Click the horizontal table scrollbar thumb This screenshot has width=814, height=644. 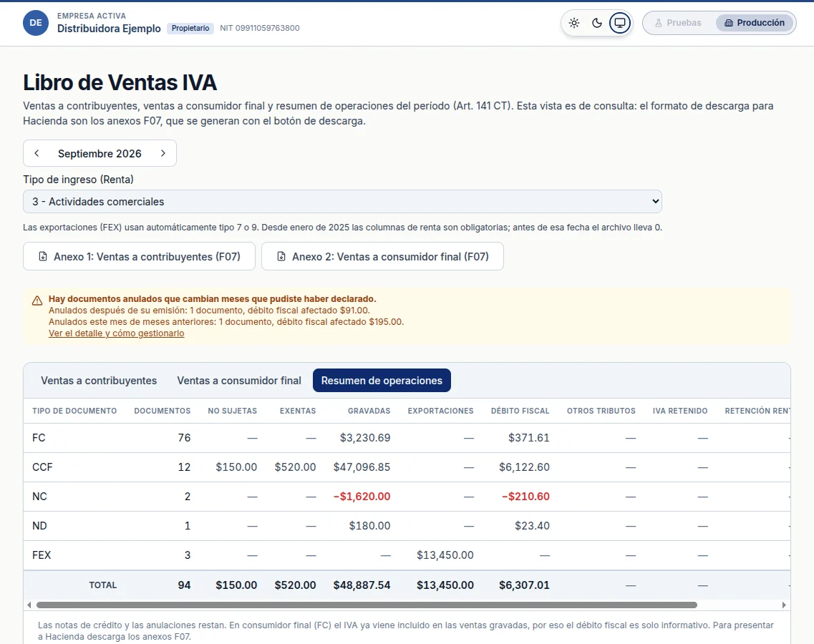pos(367,605)
